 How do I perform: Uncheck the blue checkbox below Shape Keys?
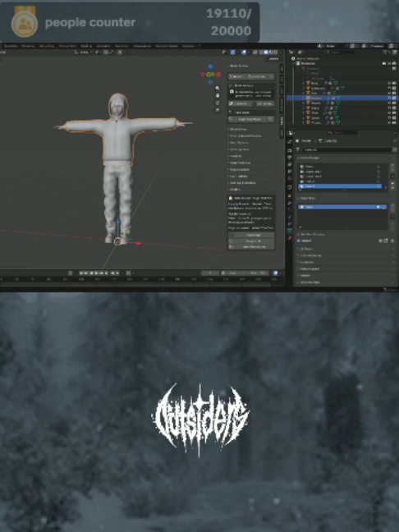tap(299, 241)
